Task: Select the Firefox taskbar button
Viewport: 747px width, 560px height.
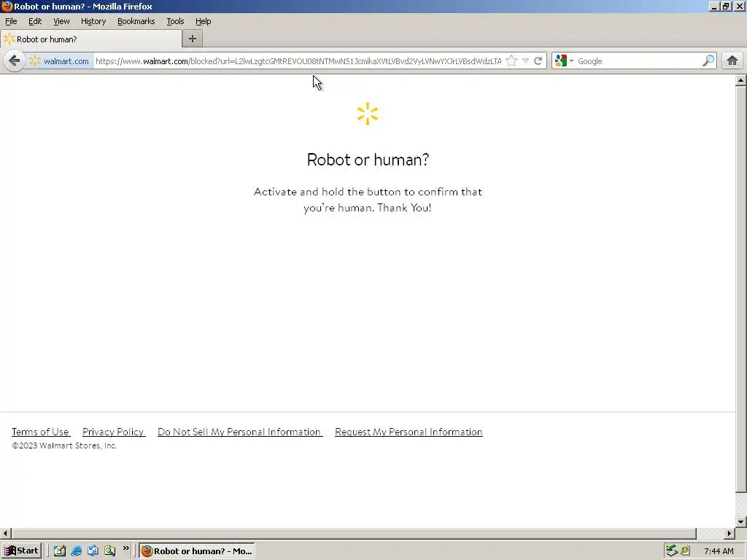Action: tap(197, 551)
